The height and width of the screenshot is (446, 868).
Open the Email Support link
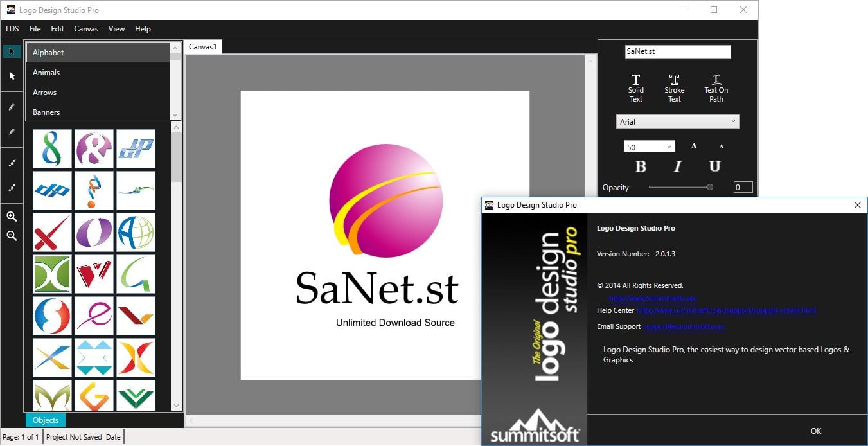click(684, 326)
